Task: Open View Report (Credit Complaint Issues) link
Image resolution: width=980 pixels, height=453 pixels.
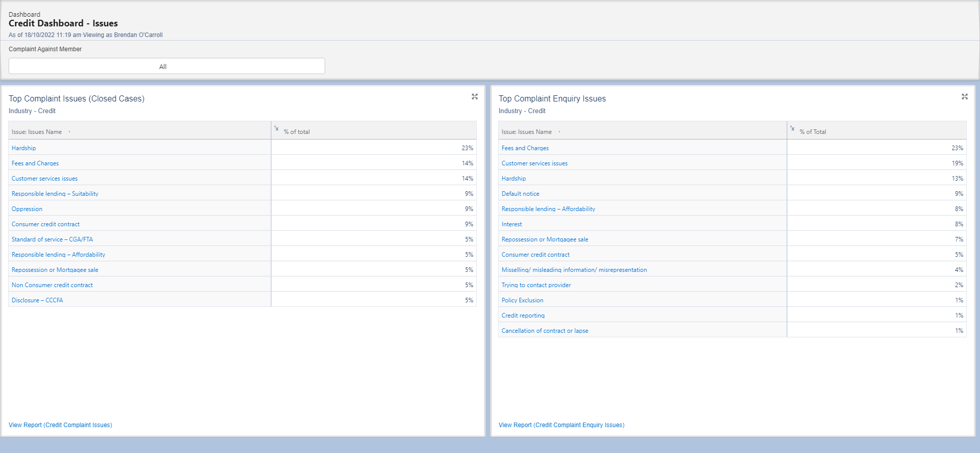Action: pyautogui.click(x=60, y=425)
